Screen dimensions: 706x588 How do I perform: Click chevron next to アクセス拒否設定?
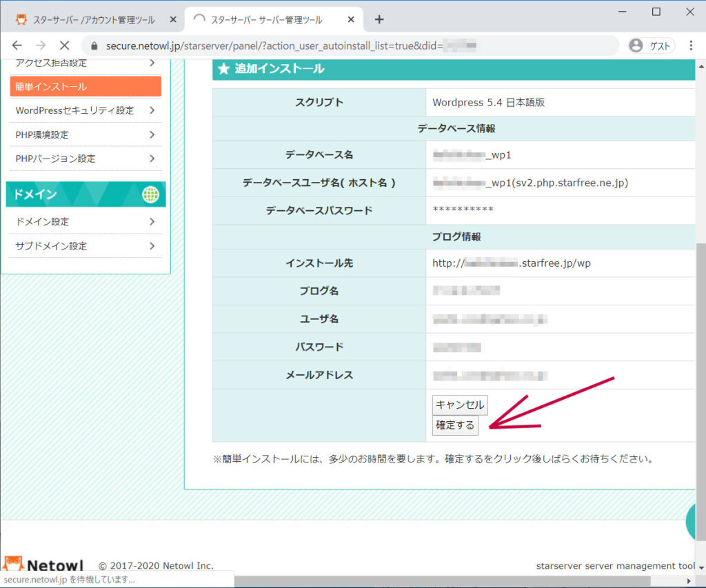pos(152,63)
